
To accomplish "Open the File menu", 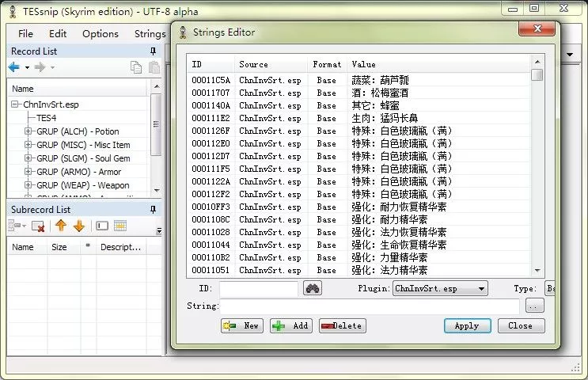I will [25, 34].
